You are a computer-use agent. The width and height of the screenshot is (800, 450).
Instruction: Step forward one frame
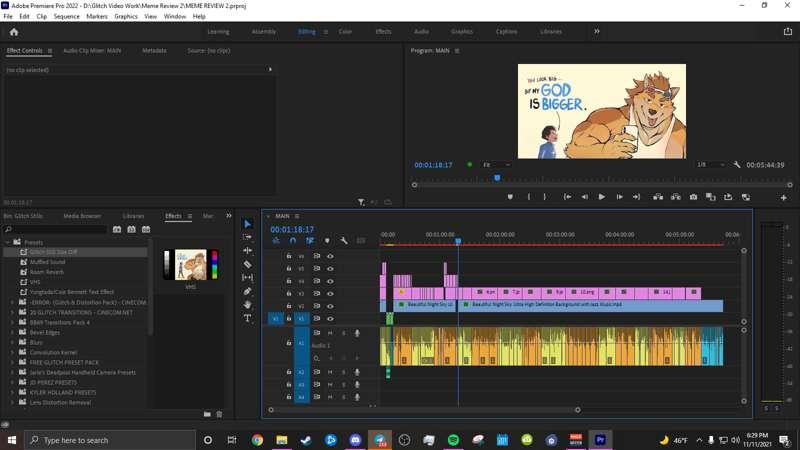click(x=619, y=197)
